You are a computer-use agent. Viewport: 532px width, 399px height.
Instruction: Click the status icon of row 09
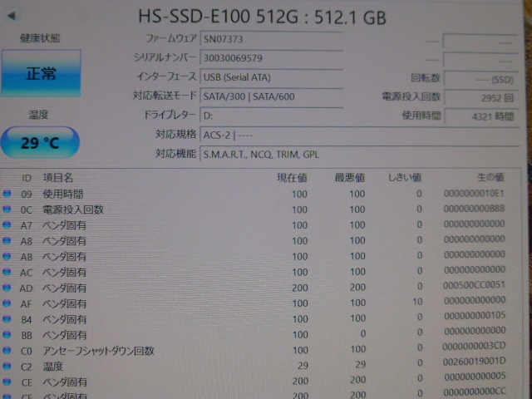7,194
